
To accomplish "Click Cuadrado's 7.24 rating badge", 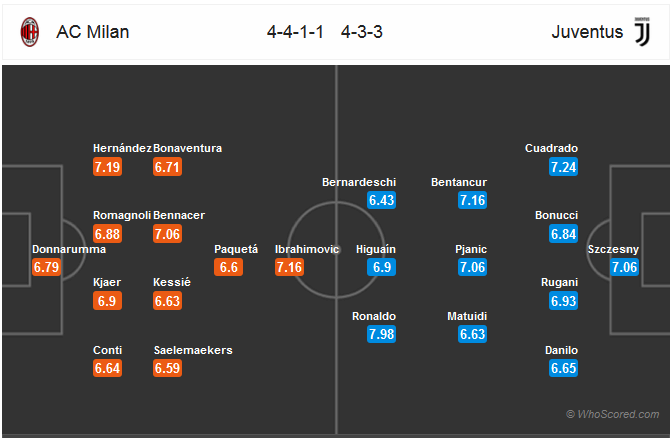I will (563, 167).
